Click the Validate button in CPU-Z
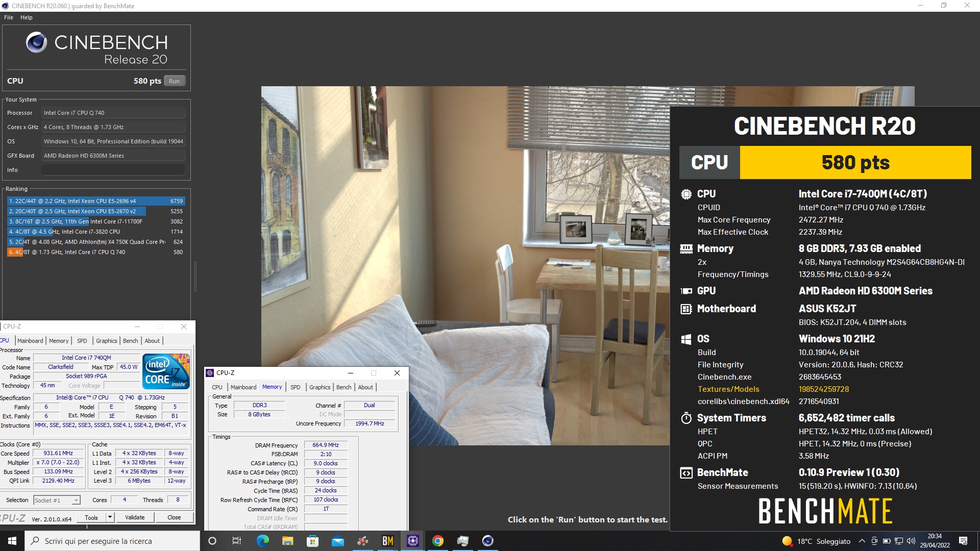The height and width of the screenshot is (551, 980). (x=135, y=517)
